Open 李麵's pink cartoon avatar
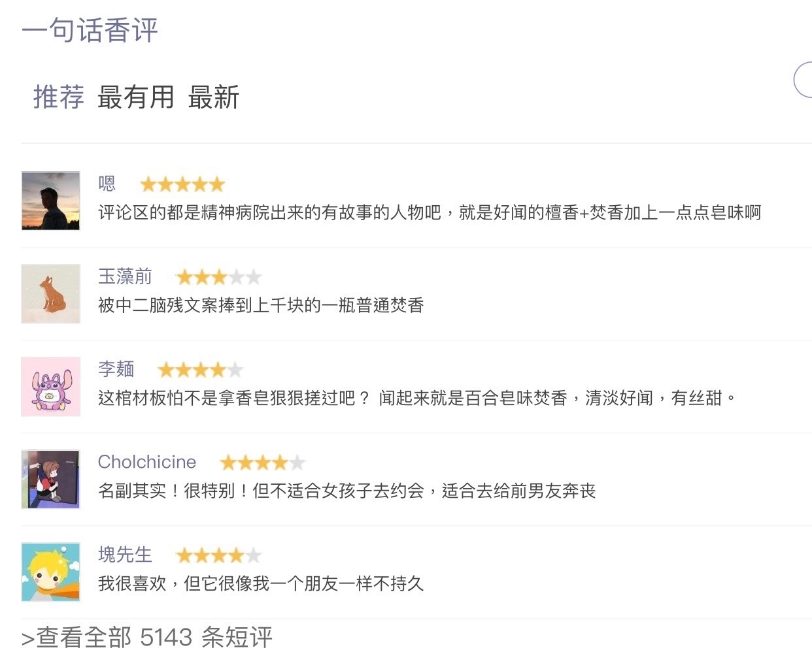 coord(50,386)
